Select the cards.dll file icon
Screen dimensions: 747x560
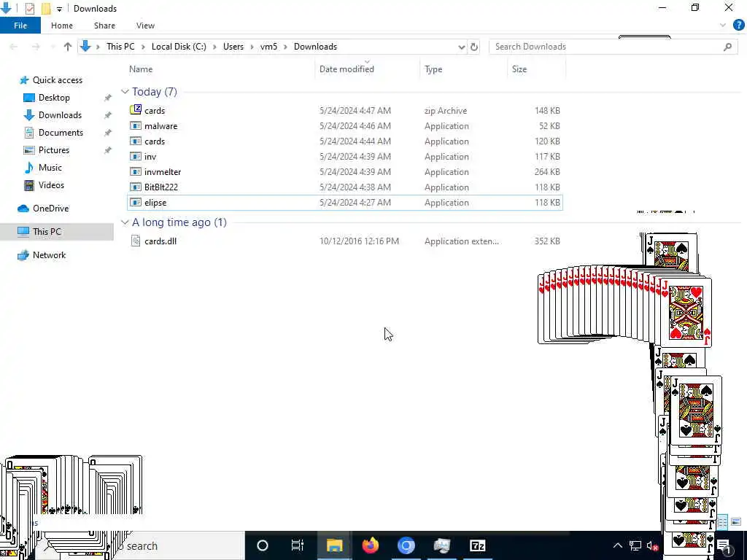[x=136, y=241]
